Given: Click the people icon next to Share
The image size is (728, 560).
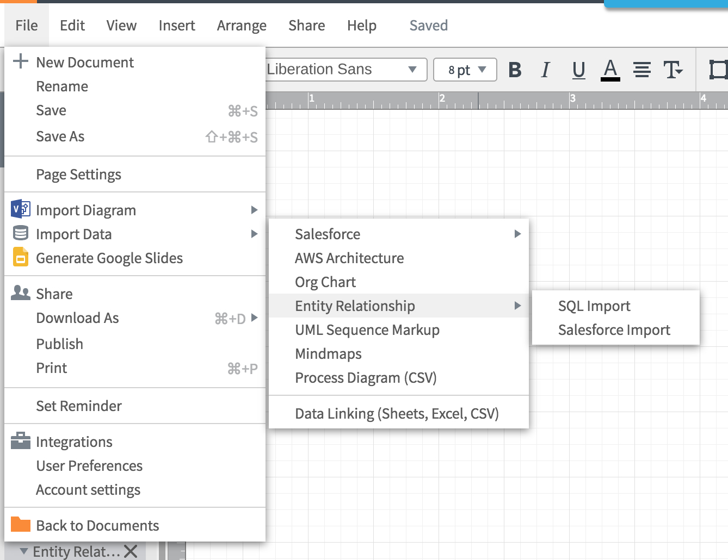Looking at the screenshot, I should 21,293.
